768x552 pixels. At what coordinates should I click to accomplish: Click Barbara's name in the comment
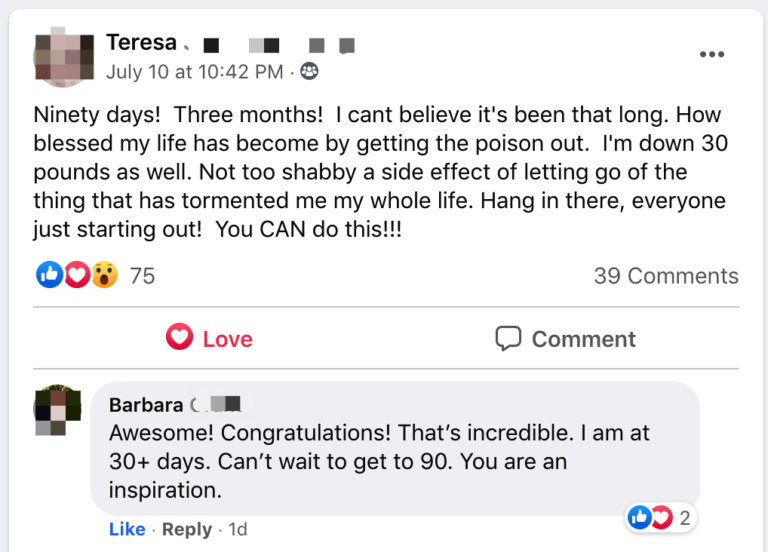coord(146,405)
